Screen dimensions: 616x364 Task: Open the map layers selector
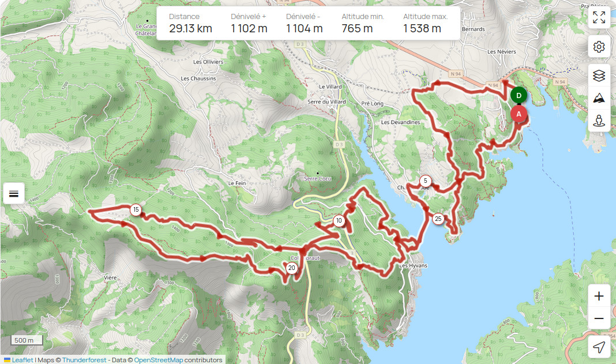coord(599,76)
